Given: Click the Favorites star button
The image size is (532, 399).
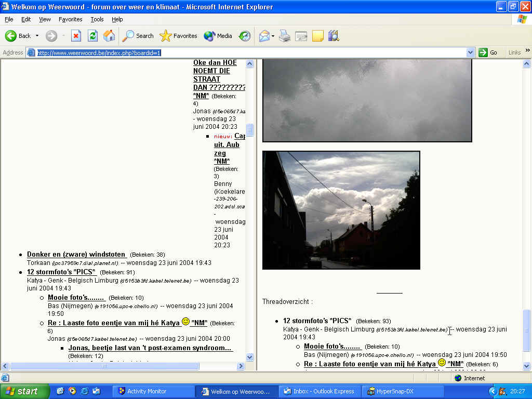Looking at the screenshot, I should coord(178,36).
